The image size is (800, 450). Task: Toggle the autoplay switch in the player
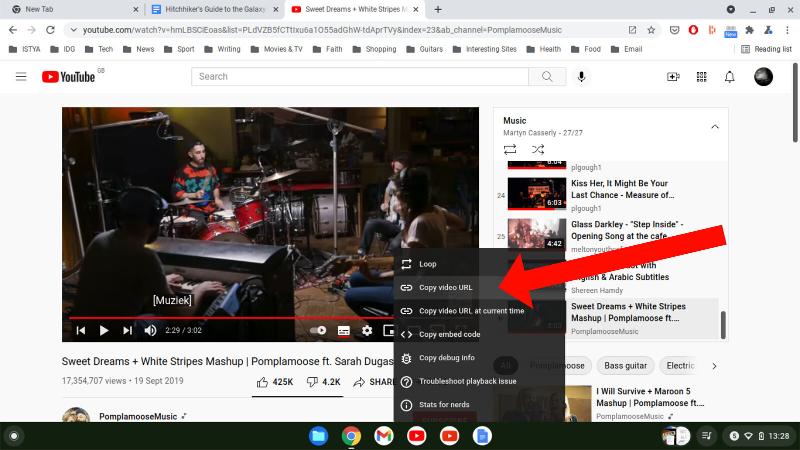[x=318, y=331]
